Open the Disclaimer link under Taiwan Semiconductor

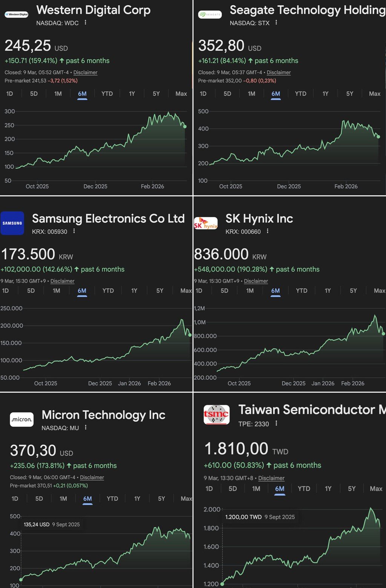click(271, 478)
